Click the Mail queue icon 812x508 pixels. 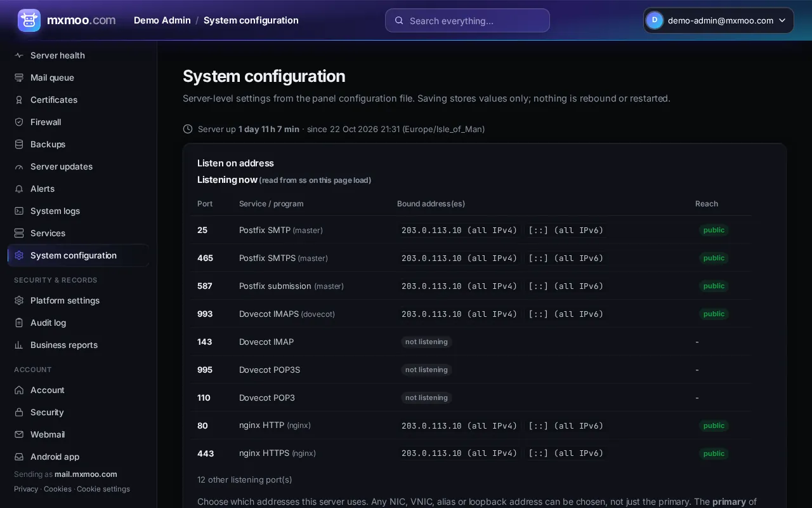point(19,77)
